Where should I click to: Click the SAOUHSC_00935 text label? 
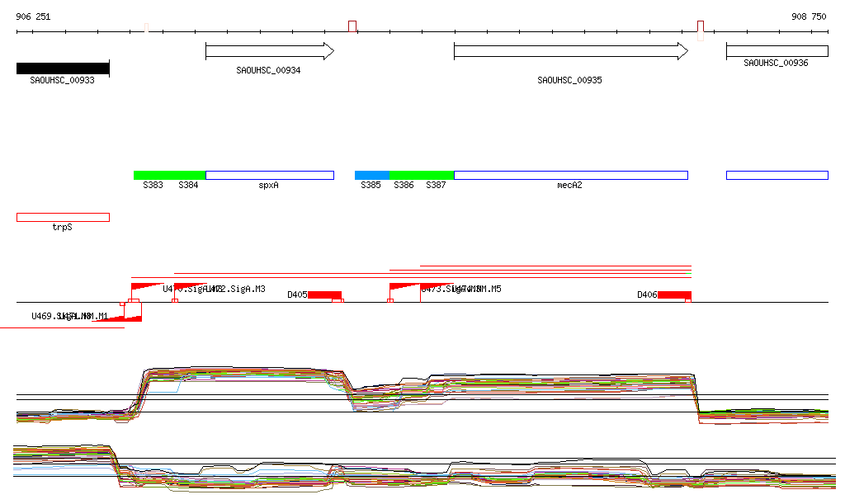[569, 80]
